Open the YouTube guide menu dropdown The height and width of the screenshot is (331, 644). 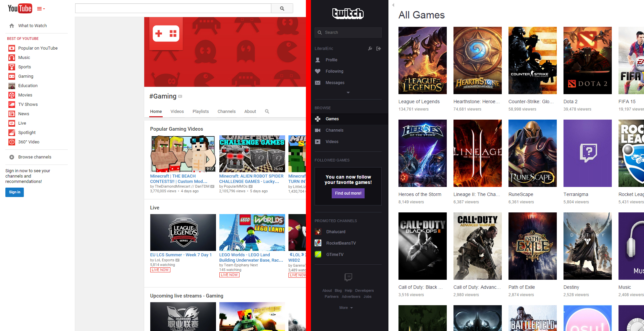click(41, 9)
